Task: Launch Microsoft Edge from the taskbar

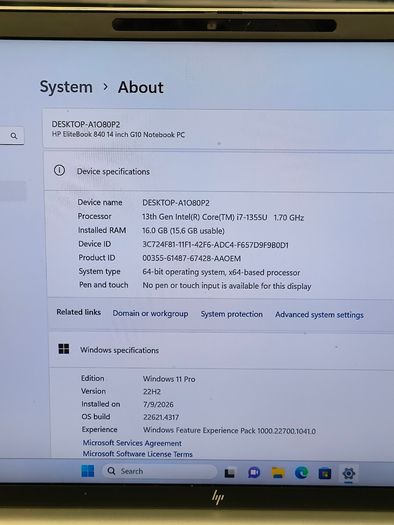Action: [301, 473]
